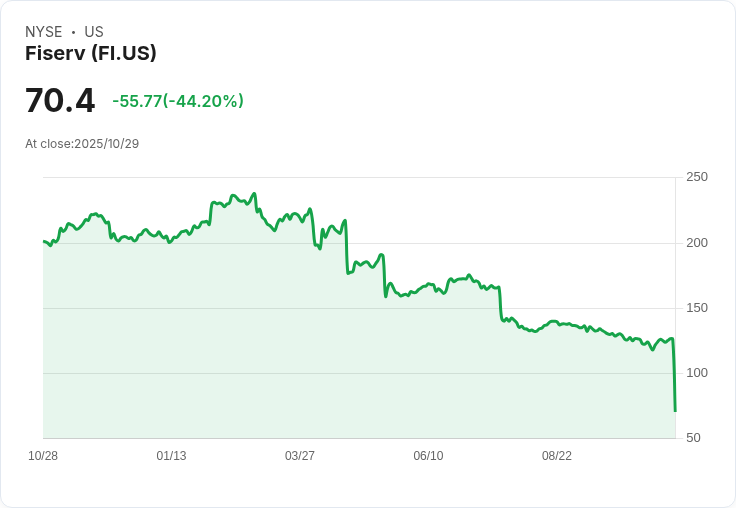Click the -55.77(-44.20%) price change
Image resolution: width=736 pixels, height=508 pixels.
(178, 101)
